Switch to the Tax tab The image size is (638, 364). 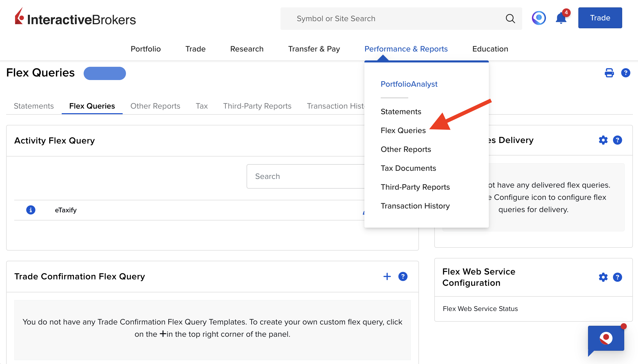click(202, 106)
